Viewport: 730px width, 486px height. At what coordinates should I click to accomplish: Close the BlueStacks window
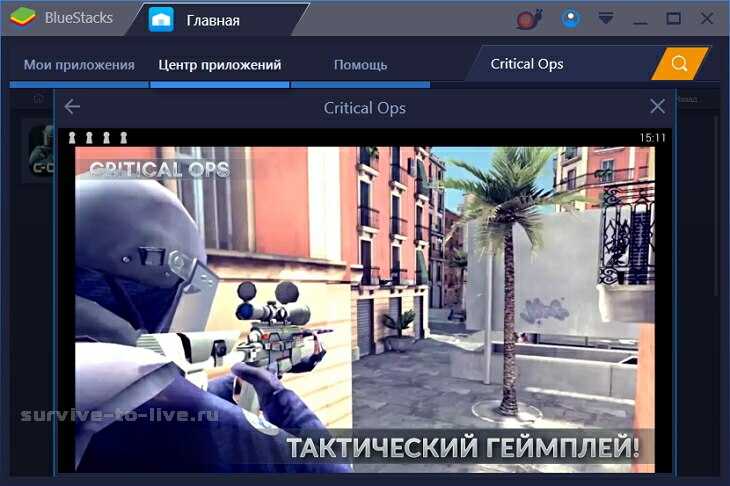click(x=707, y=18)
